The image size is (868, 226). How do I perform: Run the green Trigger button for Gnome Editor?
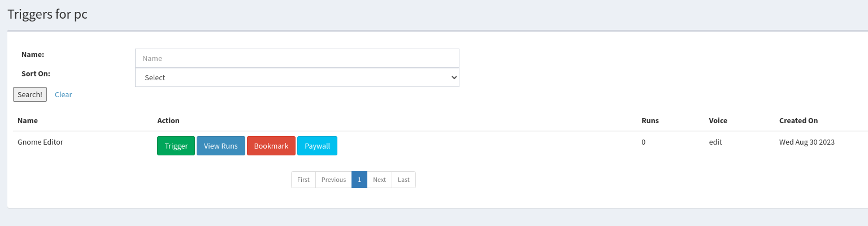pos(176,146)
